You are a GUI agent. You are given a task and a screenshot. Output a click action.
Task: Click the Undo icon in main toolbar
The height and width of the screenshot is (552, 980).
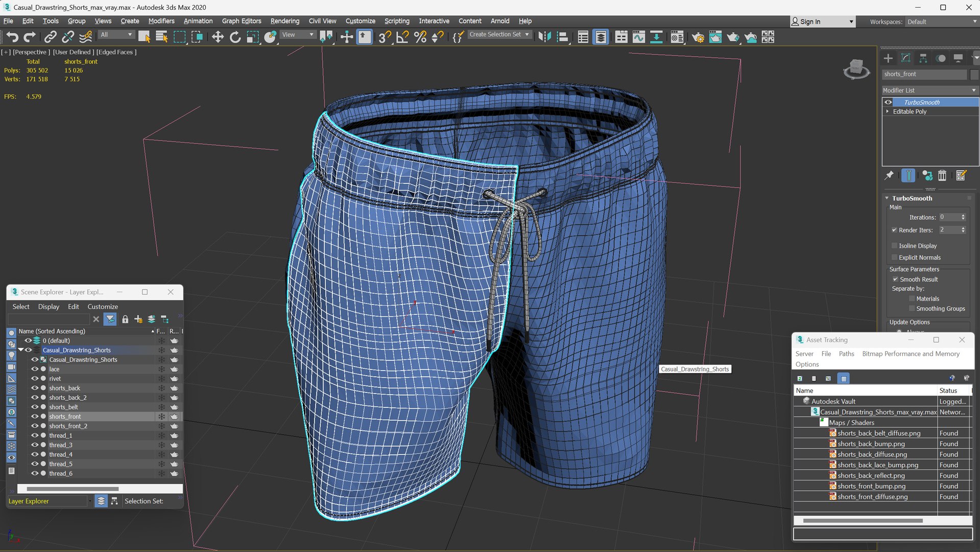[12, 37]
